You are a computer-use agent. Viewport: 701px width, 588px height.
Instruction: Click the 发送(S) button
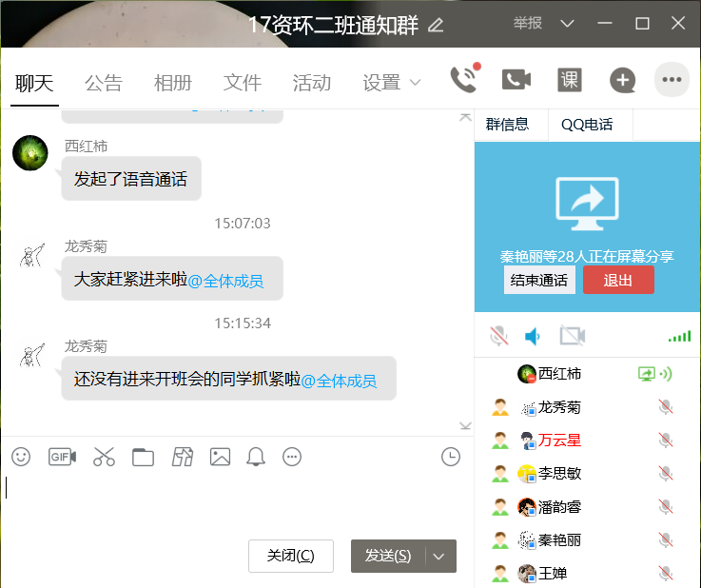click(x=388, y=557)
